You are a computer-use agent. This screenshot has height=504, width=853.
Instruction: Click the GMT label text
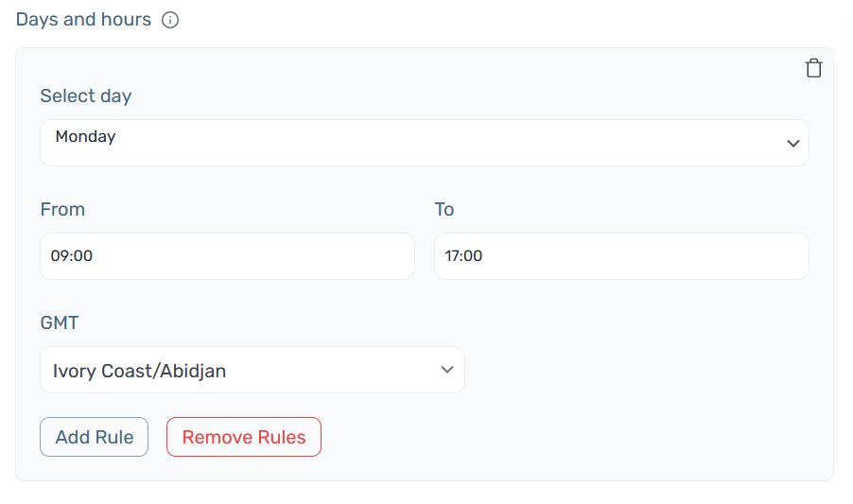click(x=60, y=322)
